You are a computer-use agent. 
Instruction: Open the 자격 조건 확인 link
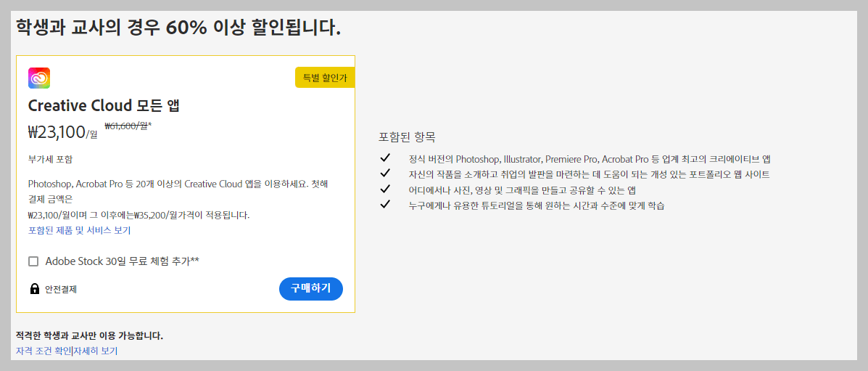coord(44,351)
